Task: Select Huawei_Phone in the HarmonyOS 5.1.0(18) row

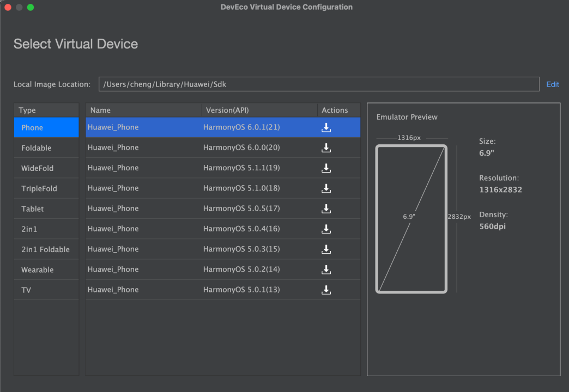Action: pos(113,188)
